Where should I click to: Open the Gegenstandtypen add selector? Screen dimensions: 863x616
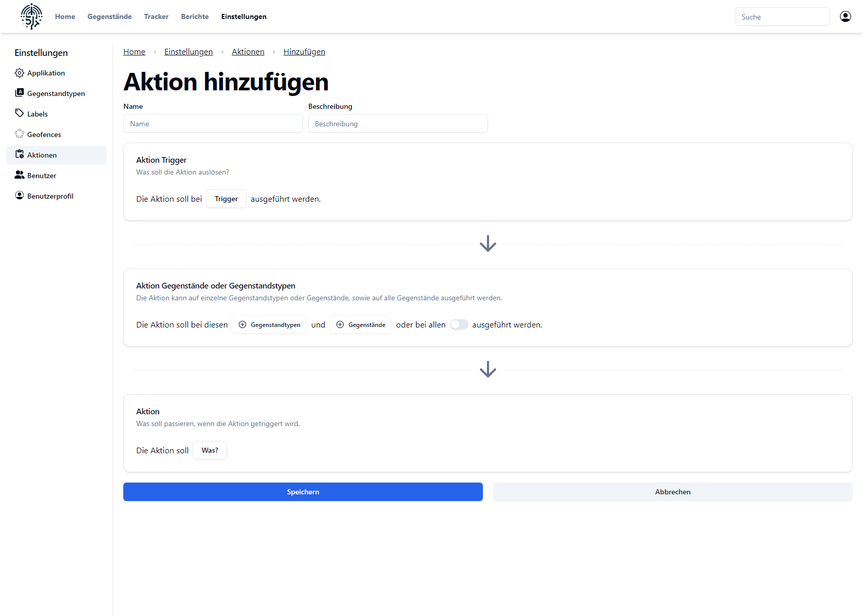click(269, 324)
